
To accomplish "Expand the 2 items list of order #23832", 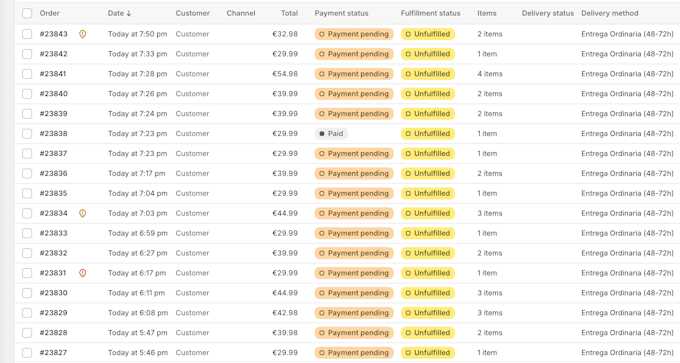I will [490, 253].
